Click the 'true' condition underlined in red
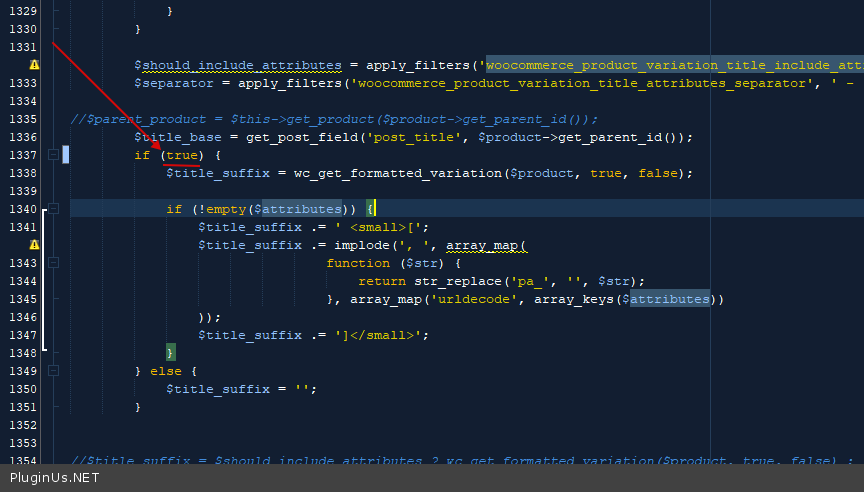Viewport: 864px width, 492px height. point(181,155)
